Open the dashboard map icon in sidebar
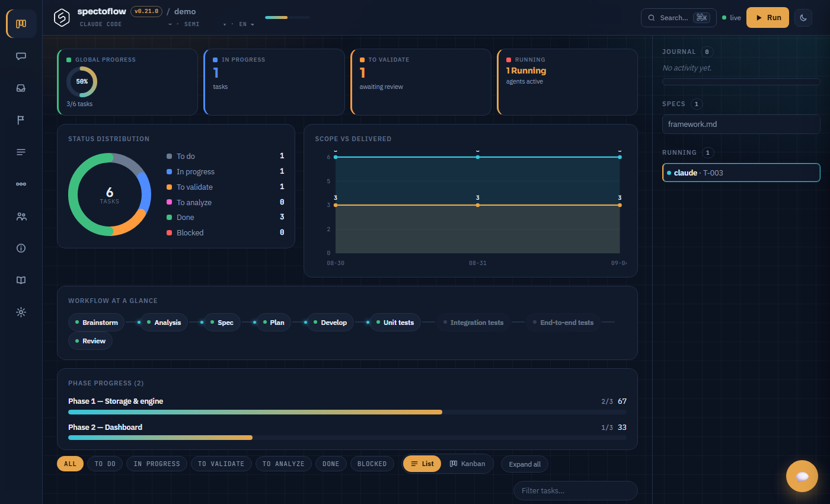The width and height of the screenshot is (830, 504). pos(21,24)
